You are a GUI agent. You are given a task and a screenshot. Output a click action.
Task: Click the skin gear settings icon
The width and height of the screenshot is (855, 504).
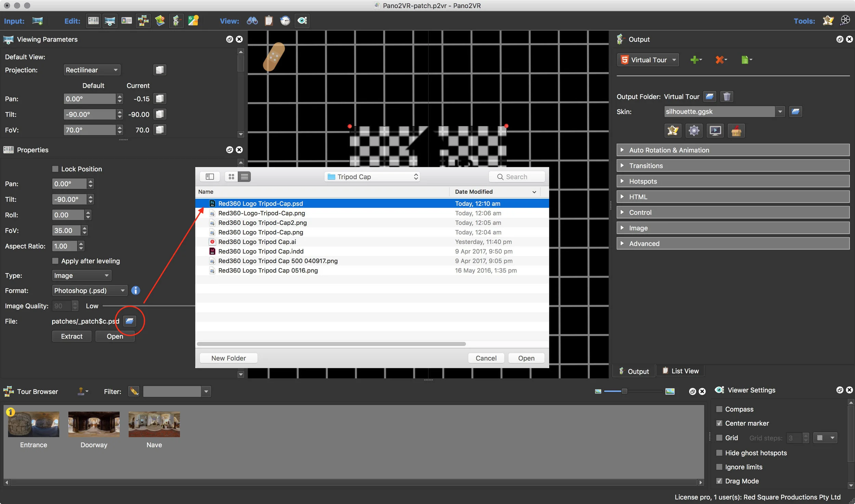coord(694,131)
